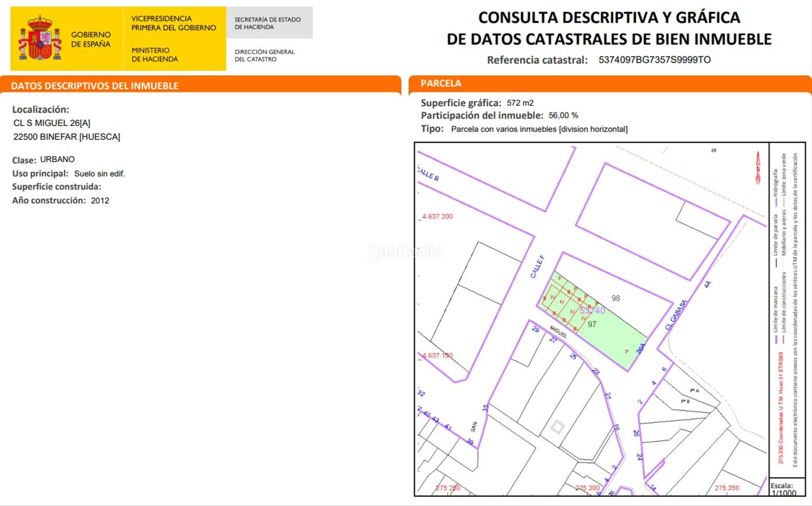
Task: Select the 'PARCELA' section header
Action: point(441,84)
